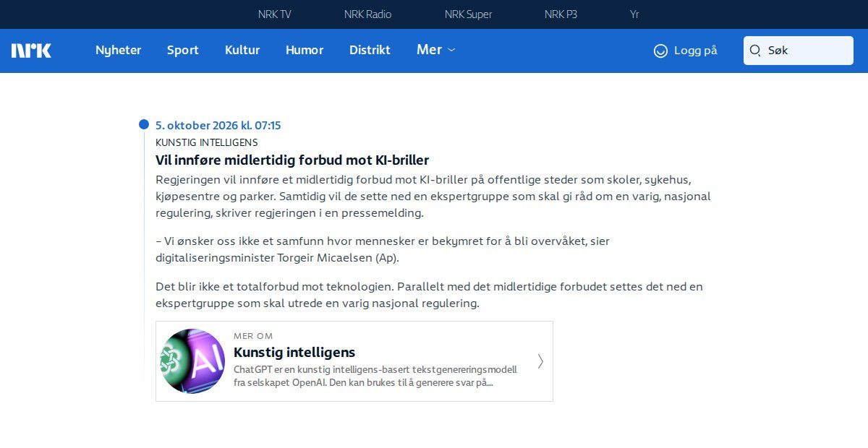Click the Mer chevron arrow
Screen dimensions: 868x448
coord(451,50)
